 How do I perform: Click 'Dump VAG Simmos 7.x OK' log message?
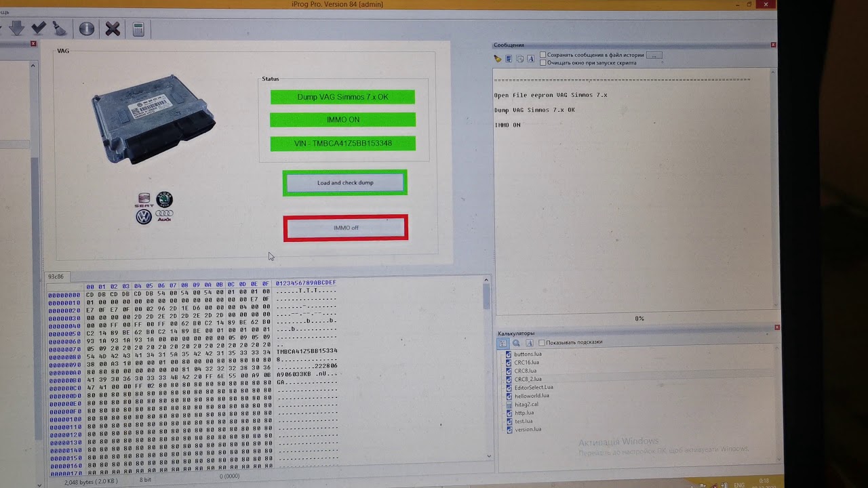(x=534, y=110)
